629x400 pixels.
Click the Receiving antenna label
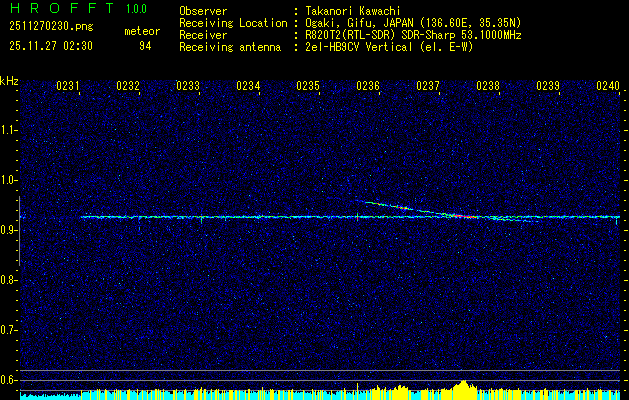click(x=230, y=47)
